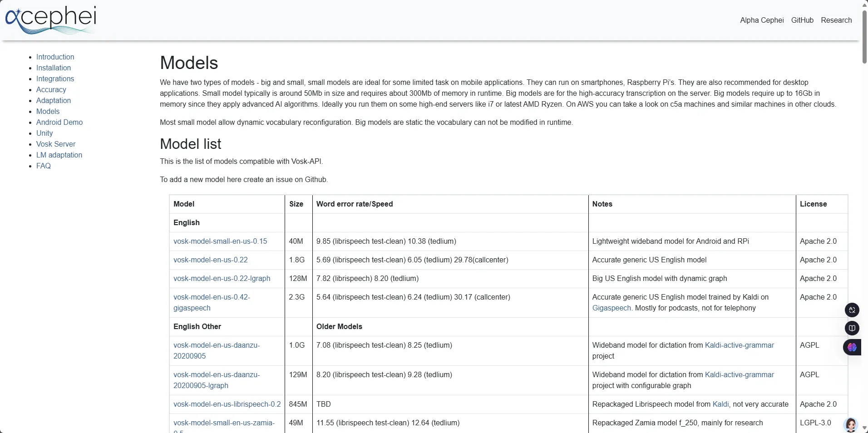Download vosk-model-small-en-us-0.15

coord(220,241)
